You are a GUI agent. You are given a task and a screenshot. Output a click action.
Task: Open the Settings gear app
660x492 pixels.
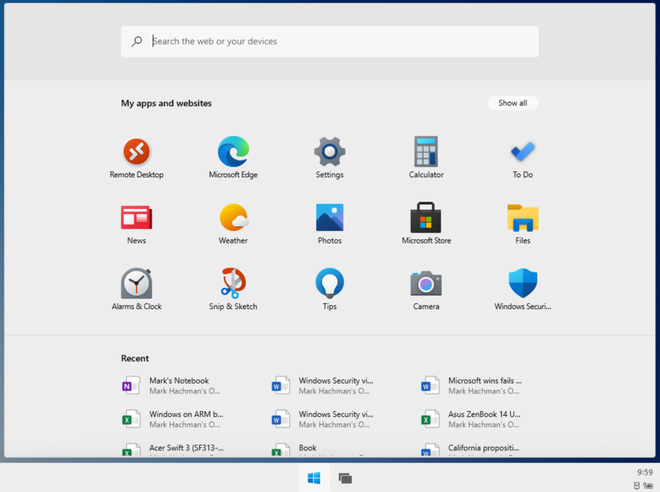[329, 153]
